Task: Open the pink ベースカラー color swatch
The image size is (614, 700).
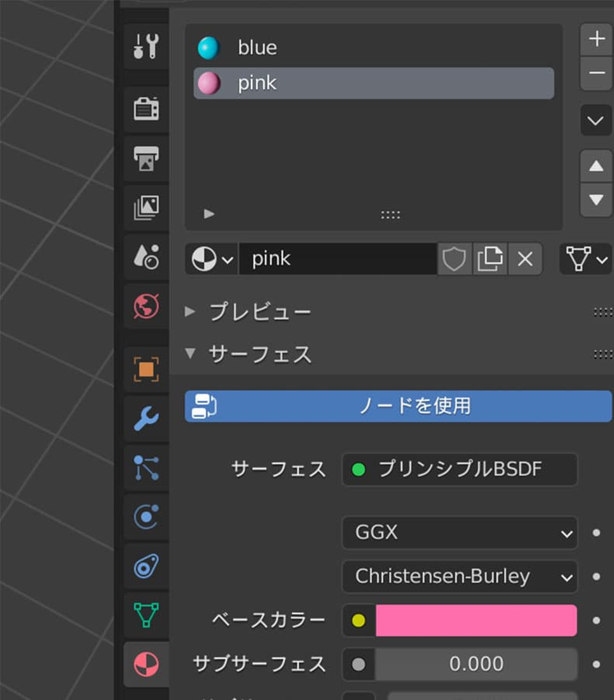Action: point(476,621)
